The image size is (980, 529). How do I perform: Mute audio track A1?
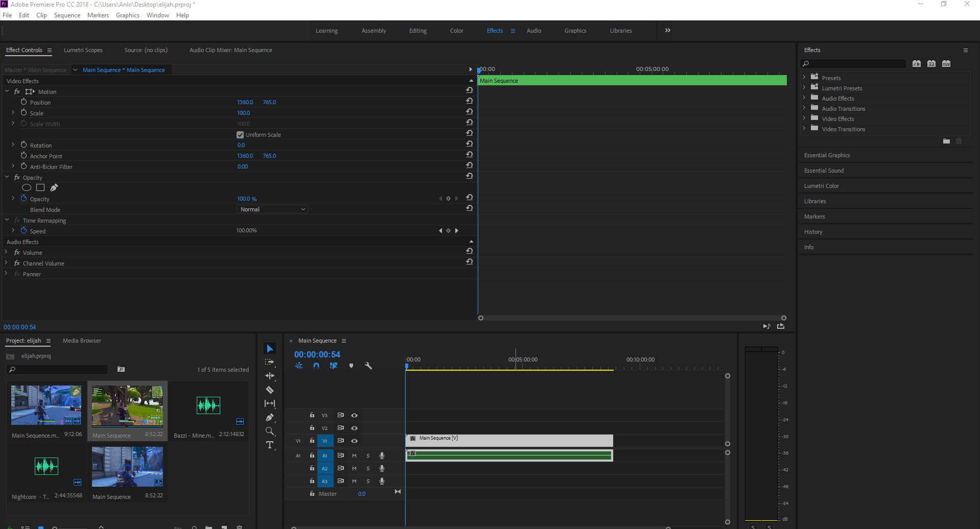coord(354,455)
